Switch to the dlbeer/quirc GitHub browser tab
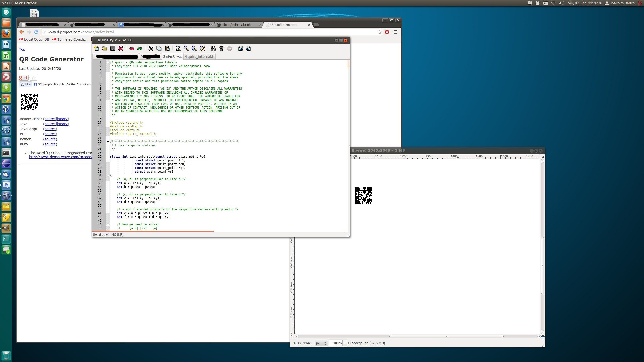Viewport: 644px width, 362px height. (x=236, y=25)
